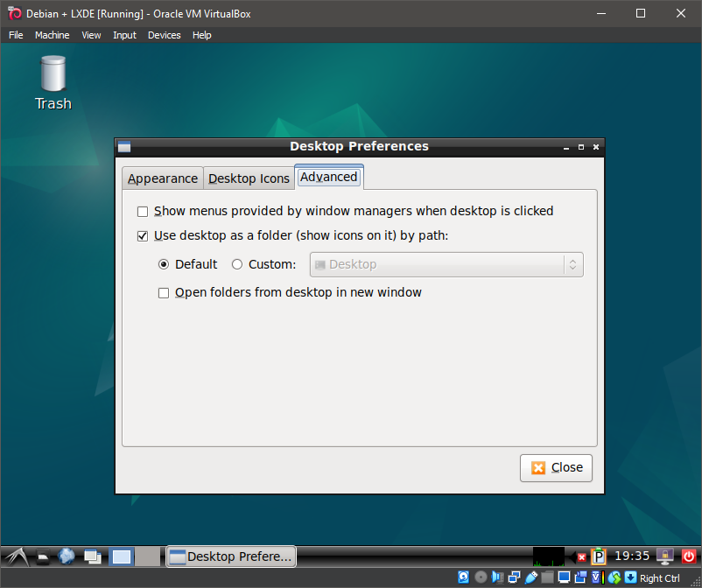Viewport: 702px width, 588px height.
Task: Close the Desktop Preferences dialog with the Close button
Action: [556, 467]
